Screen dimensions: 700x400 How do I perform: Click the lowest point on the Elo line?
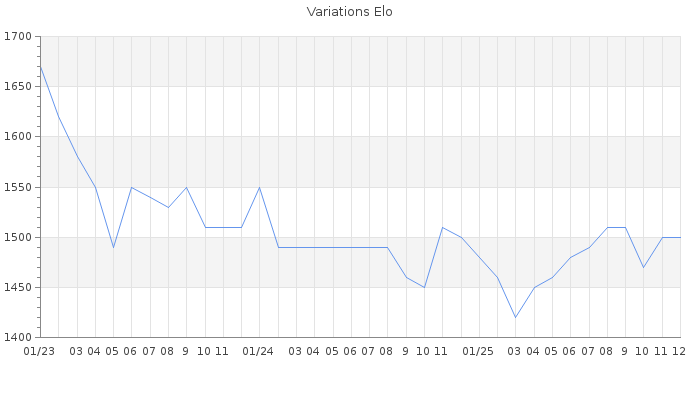(x=515, y=317)
